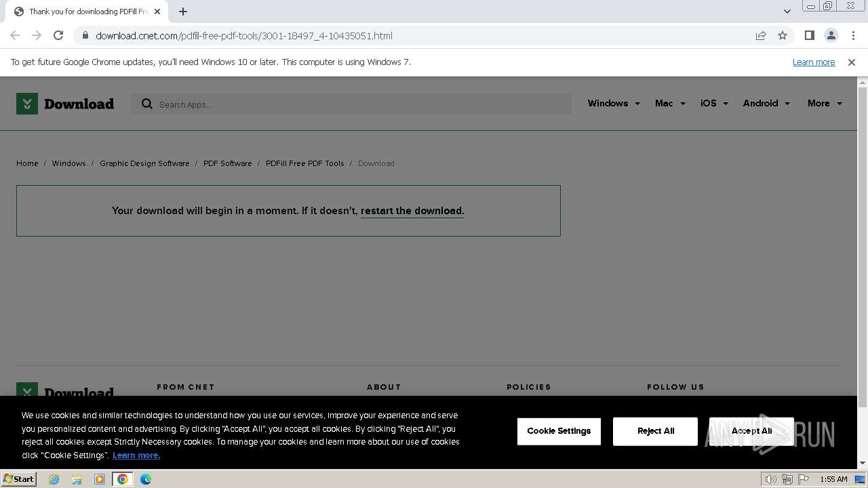
Task: Click restart the download link
Action: pyautogui.click(x=412, y=211)
